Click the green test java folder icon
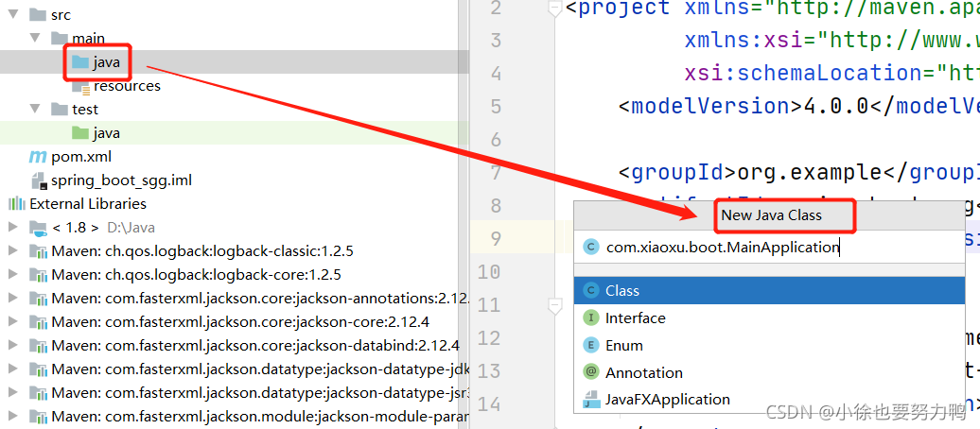The height and width of the screenshot is (429, 980). coord(80,133)
